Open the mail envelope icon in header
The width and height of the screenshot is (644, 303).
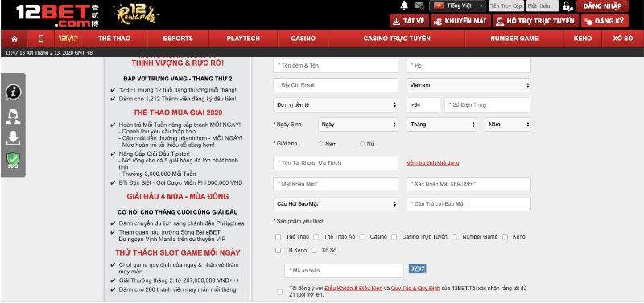point(419,6)
